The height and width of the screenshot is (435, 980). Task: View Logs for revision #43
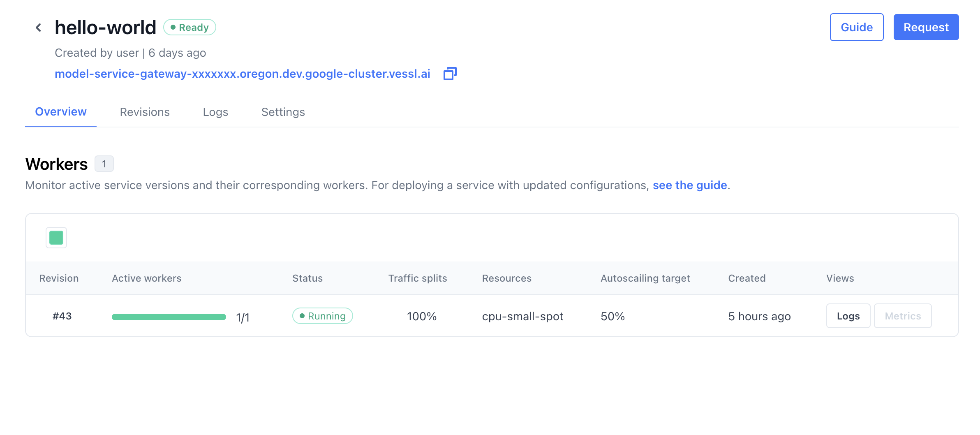pos(848,316)
